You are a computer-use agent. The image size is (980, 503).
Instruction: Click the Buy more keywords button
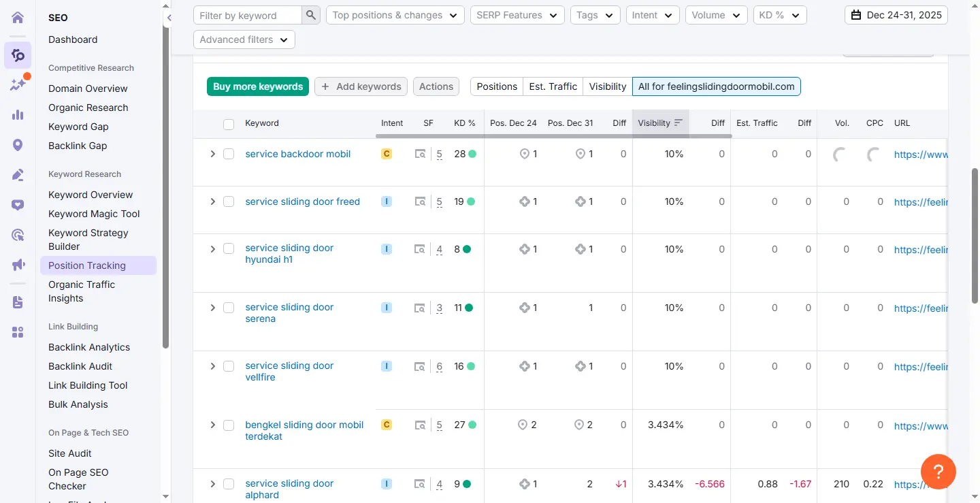pos(258,86)
